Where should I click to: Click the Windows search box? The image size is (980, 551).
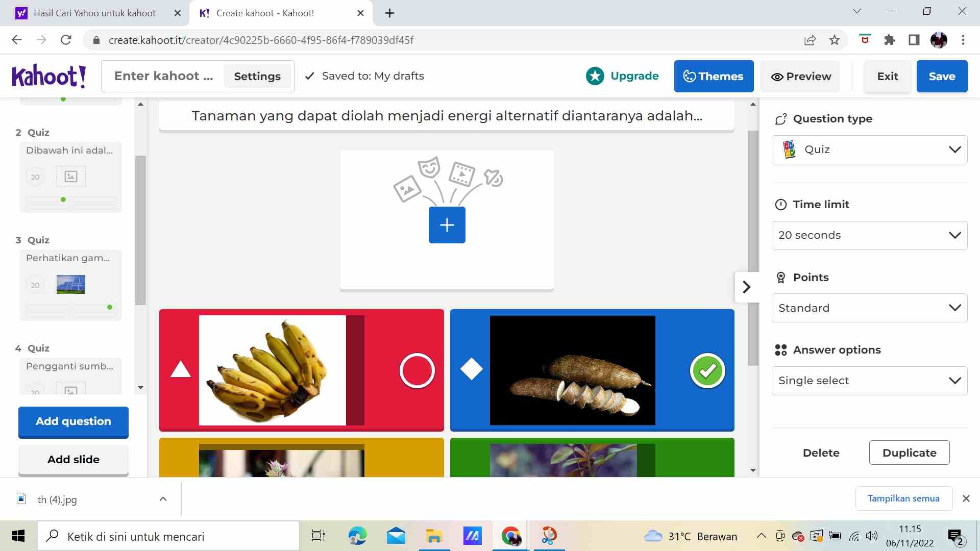click(x=168, y=536)
